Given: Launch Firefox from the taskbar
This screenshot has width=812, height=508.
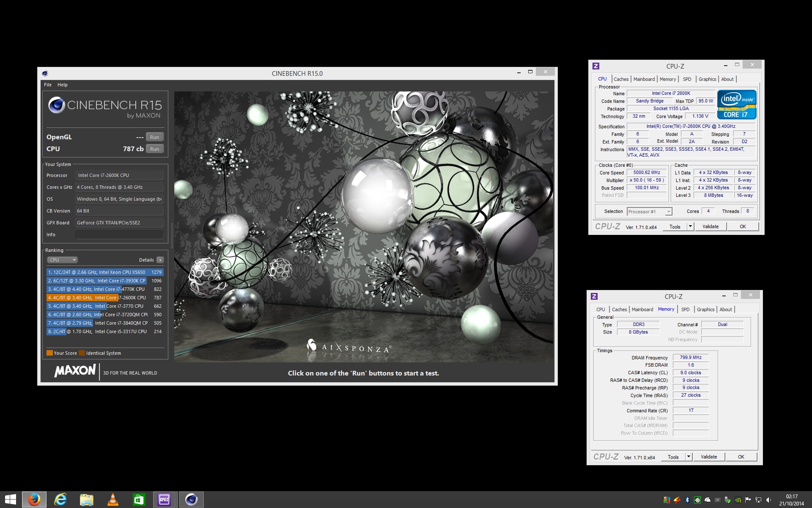Looking at the screenshot, I should (x=34, y=500).
